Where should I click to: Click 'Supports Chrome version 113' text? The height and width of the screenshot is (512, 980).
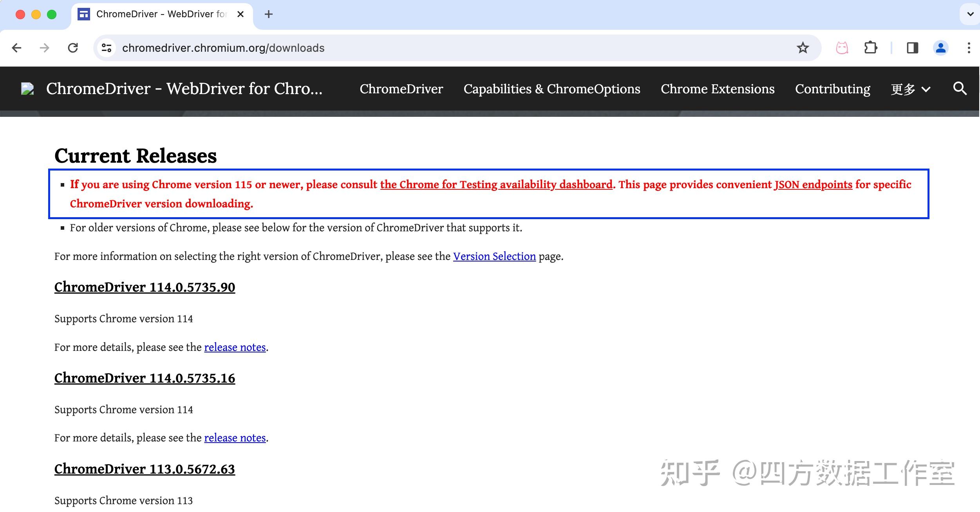pyautogui.click(x=123, y=501)
